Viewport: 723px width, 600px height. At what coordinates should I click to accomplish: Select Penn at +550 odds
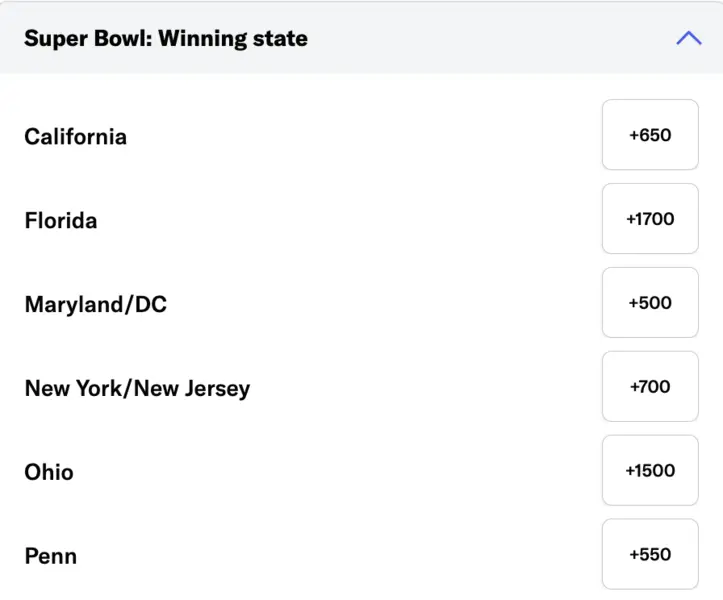pyautogui.click(x=650, y=555)
